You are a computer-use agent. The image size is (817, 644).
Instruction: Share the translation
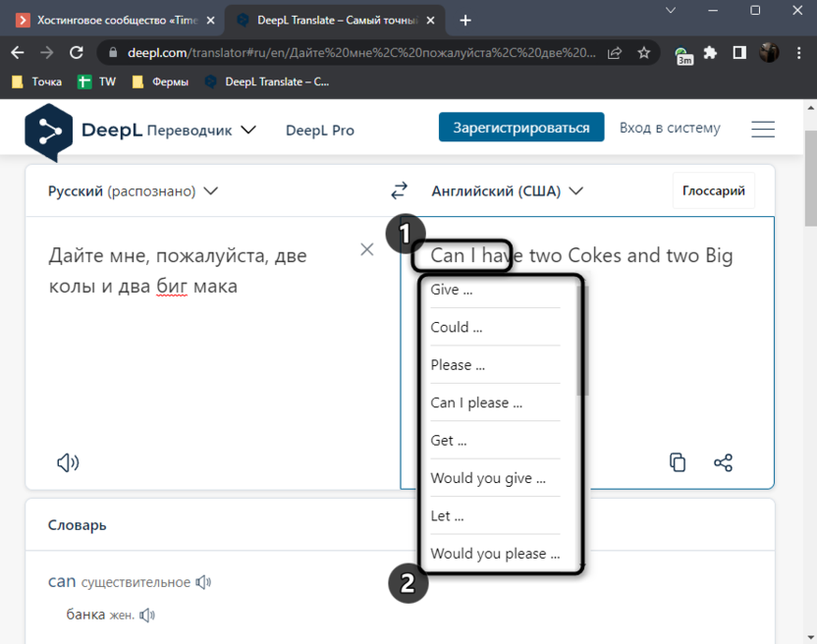click(724, 462)
